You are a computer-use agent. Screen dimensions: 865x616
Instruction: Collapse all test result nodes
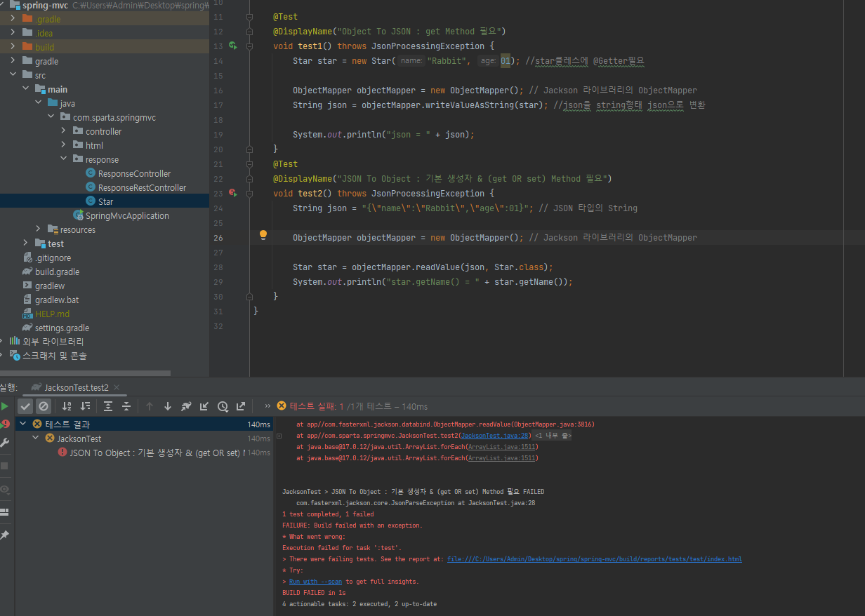coord(126,406)
